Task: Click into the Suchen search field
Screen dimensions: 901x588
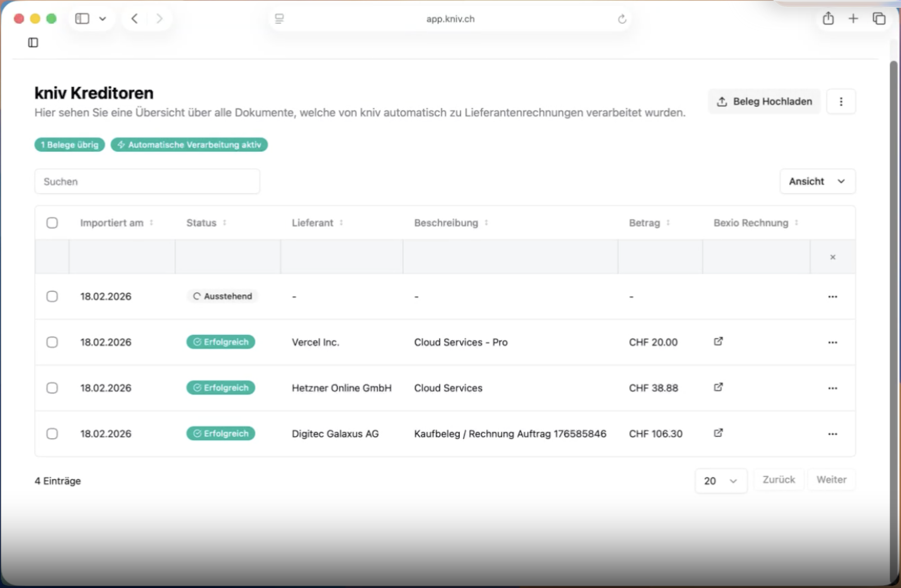Action: tap(147, 181)
